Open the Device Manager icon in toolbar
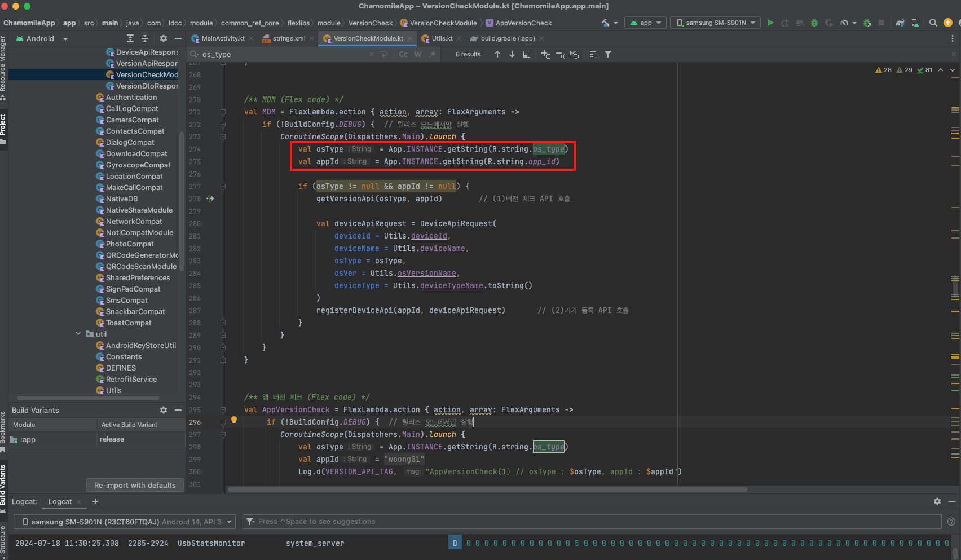 click(x=915, y=23)
